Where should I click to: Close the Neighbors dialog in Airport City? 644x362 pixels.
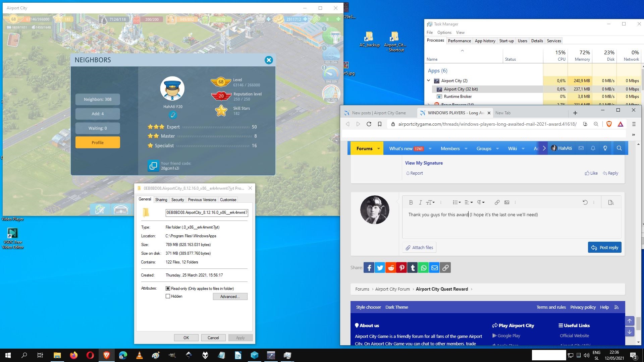(x=269, y=60)
